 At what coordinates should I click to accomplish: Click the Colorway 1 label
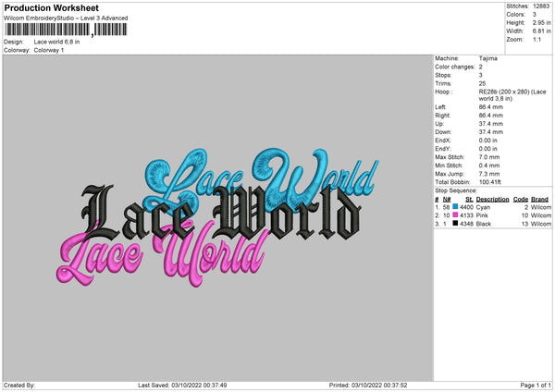coord(48,50)
